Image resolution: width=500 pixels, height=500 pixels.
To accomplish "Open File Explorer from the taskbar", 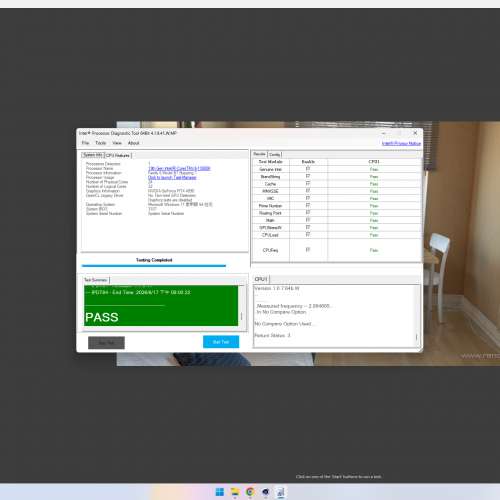I will [235, 492].
